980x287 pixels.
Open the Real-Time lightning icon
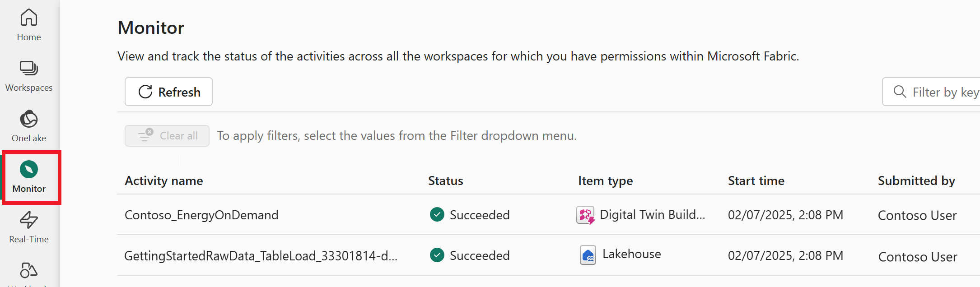coord(29,220)
